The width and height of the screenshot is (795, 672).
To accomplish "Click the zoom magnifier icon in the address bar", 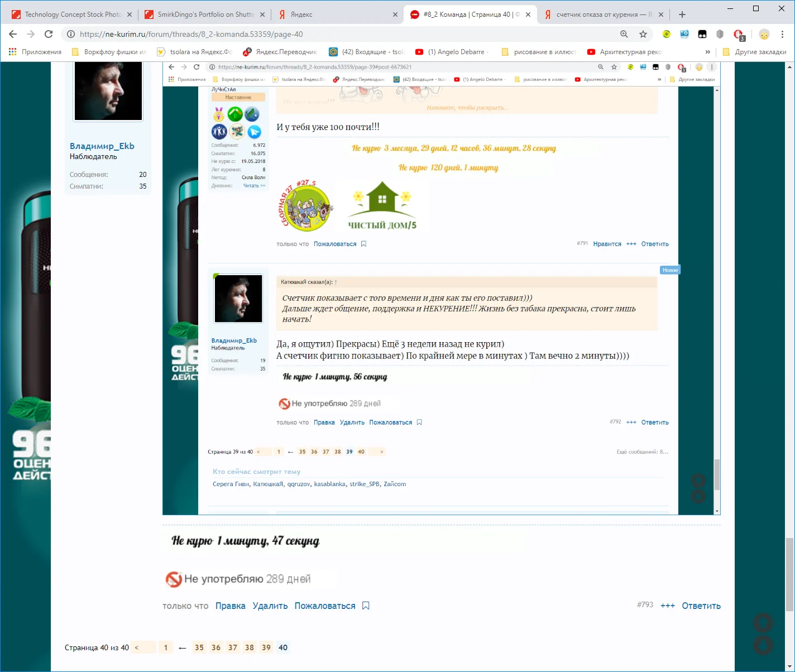I will 624,34.
